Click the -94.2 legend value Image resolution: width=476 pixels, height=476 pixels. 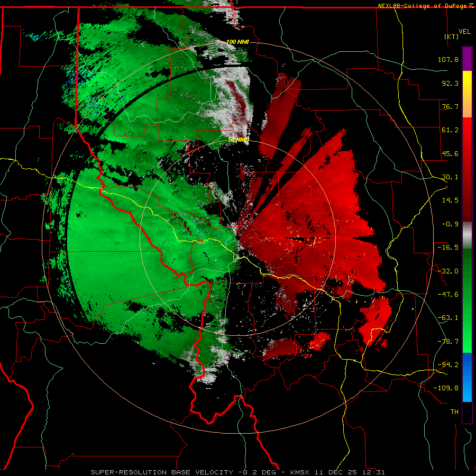(x=448, y=364)
